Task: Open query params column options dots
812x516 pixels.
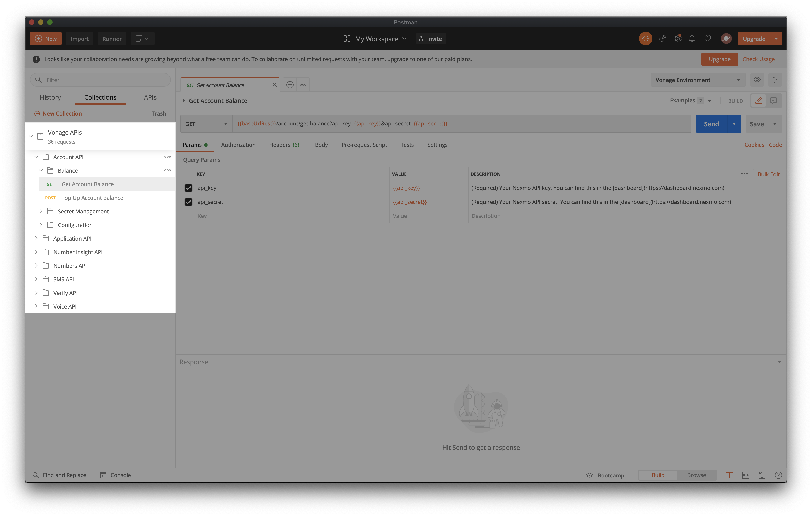Action: coord(744,174)
